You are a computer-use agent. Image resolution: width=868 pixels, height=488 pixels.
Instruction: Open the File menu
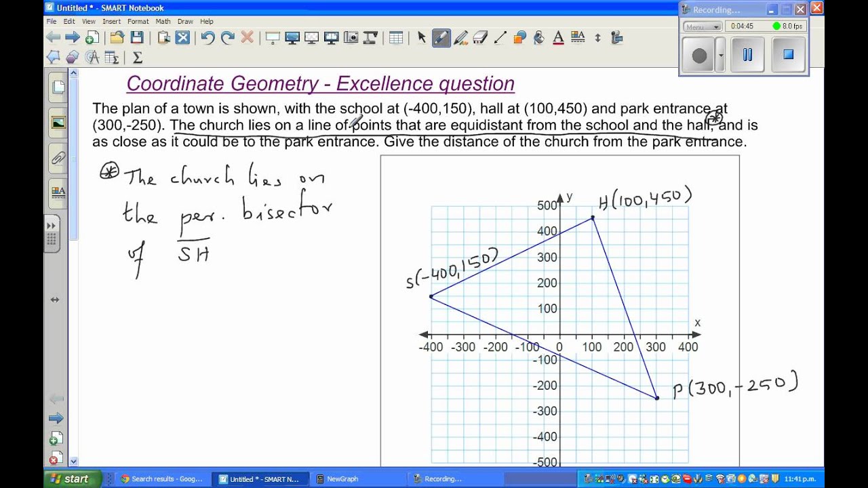coord(52,21)
